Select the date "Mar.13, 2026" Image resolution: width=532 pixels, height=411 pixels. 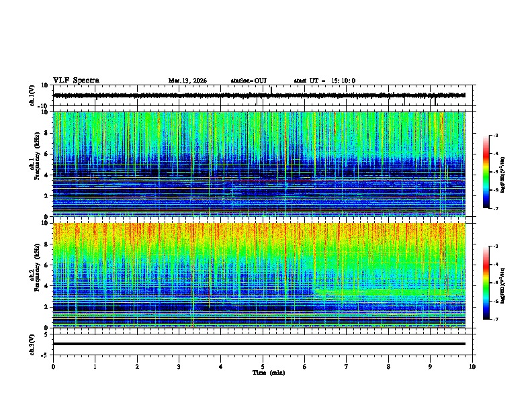coord(187,81)
